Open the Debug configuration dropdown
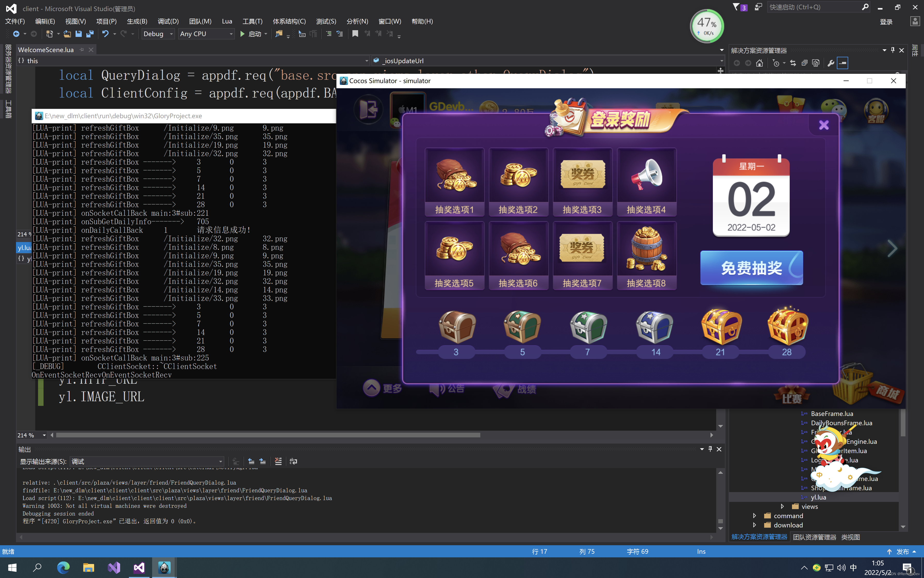This screenshot has width=924, height=578. coord(158,34)
